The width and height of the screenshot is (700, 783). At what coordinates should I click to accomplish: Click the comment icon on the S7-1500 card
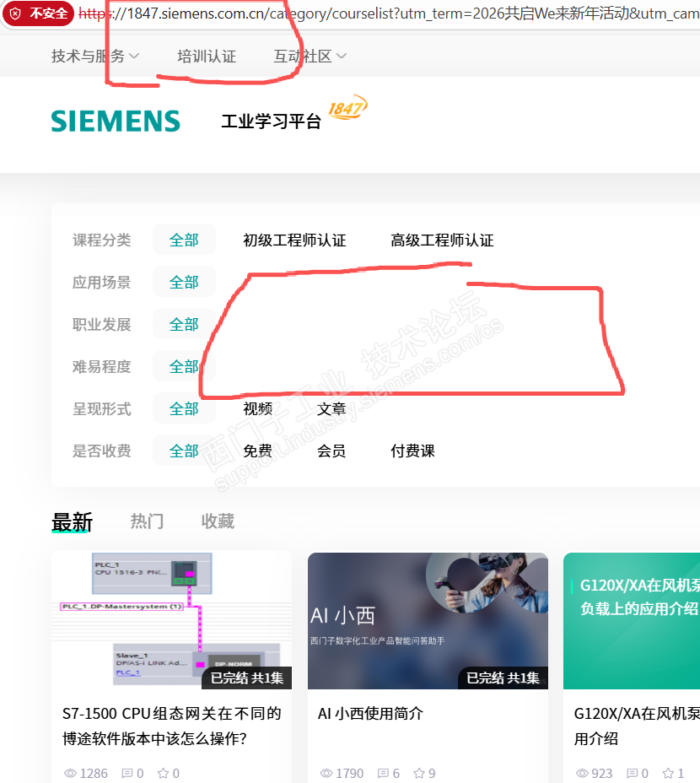point(127,773)
